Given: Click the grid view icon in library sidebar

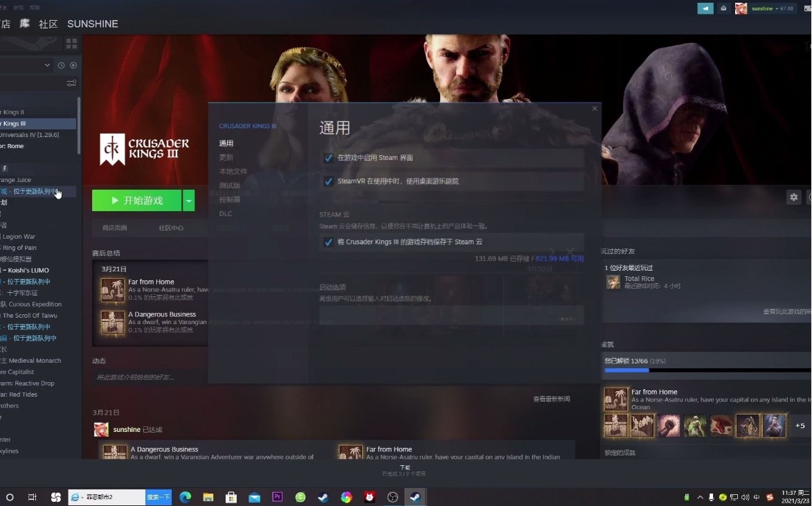Looking at the screenshot, I should [x=71, y=44].
